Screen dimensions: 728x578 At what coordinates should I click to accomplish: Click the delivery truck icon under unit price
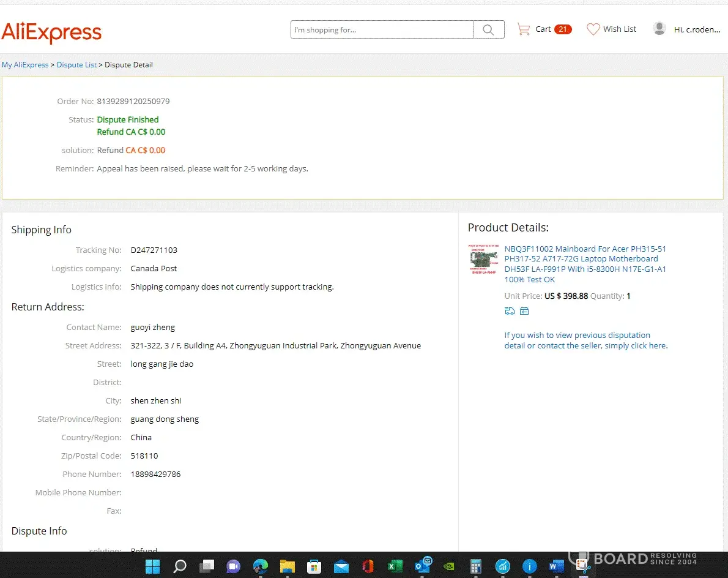click(x=510, y=311)
